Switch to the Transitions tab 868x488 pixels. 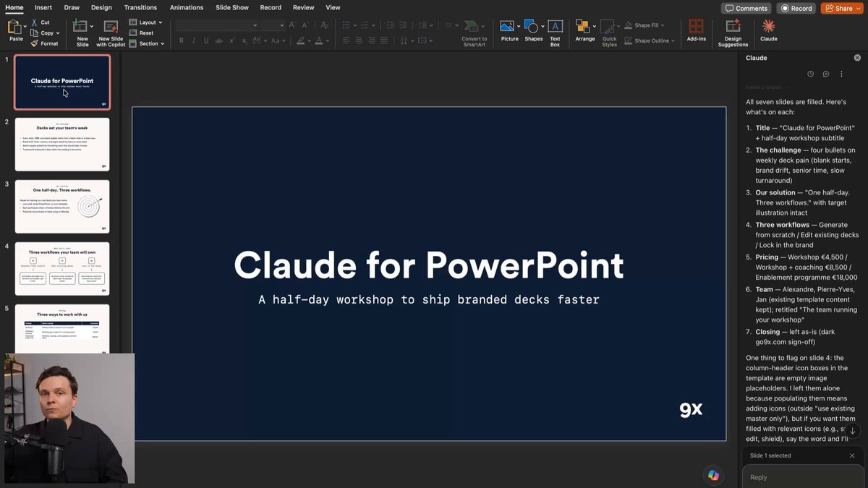click(x=140, y=7)
